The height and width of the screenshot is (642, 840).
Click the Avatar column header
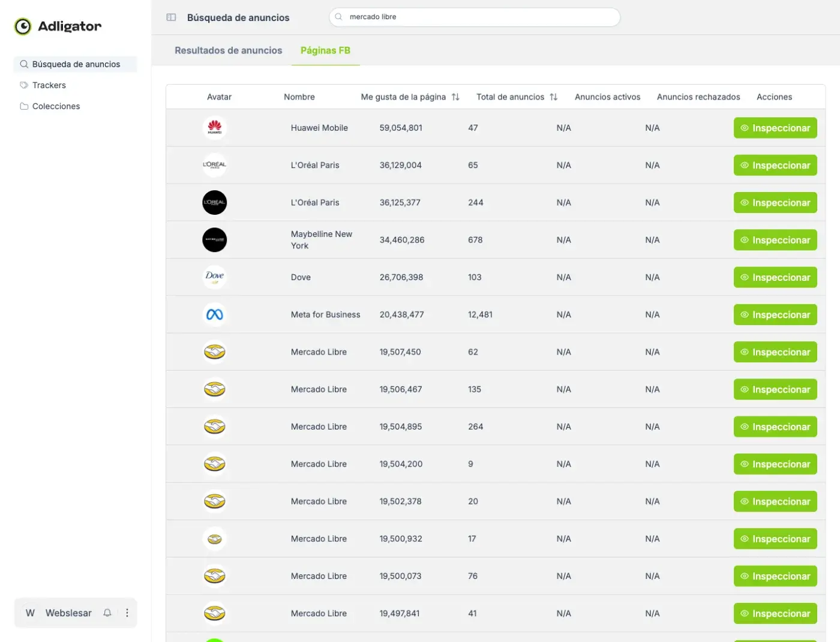tap(219, 97)
